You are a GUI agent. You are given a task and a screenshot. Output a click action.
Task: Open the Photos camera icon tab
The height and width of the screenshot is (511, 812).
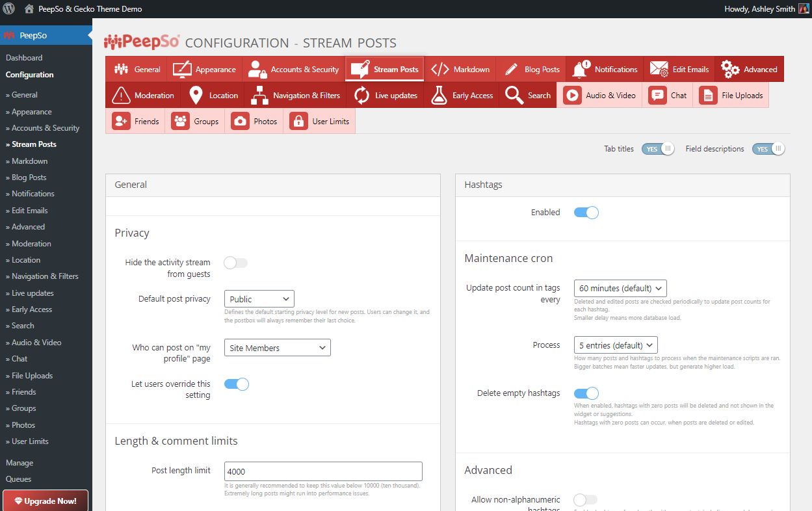[254, 122]
